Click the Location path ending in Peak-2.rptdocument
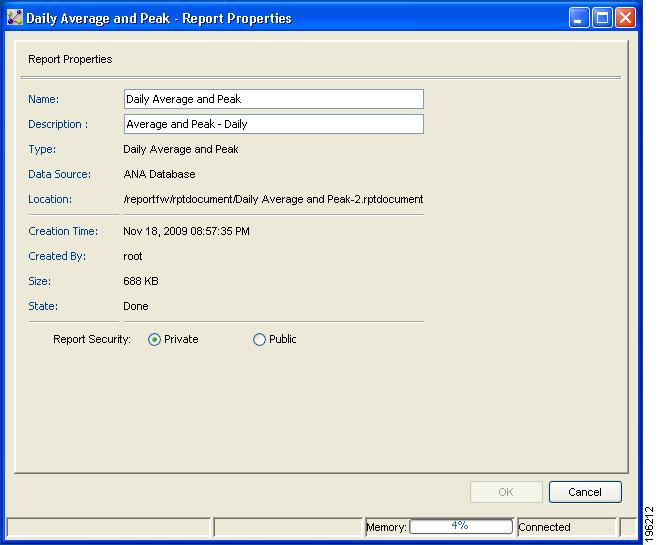The height and width of the screenshot is (545, 663). tap(273, 199)
